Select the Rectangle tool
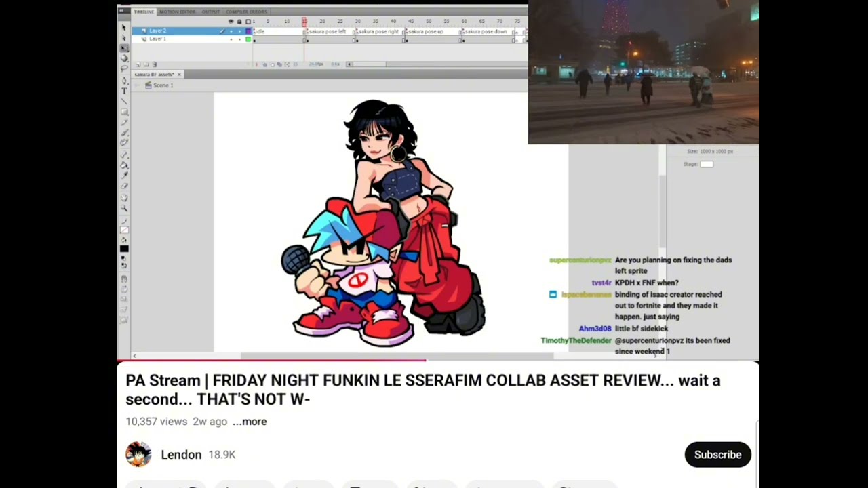The height and width of the screenshot is (488, 868). [125, 113]
